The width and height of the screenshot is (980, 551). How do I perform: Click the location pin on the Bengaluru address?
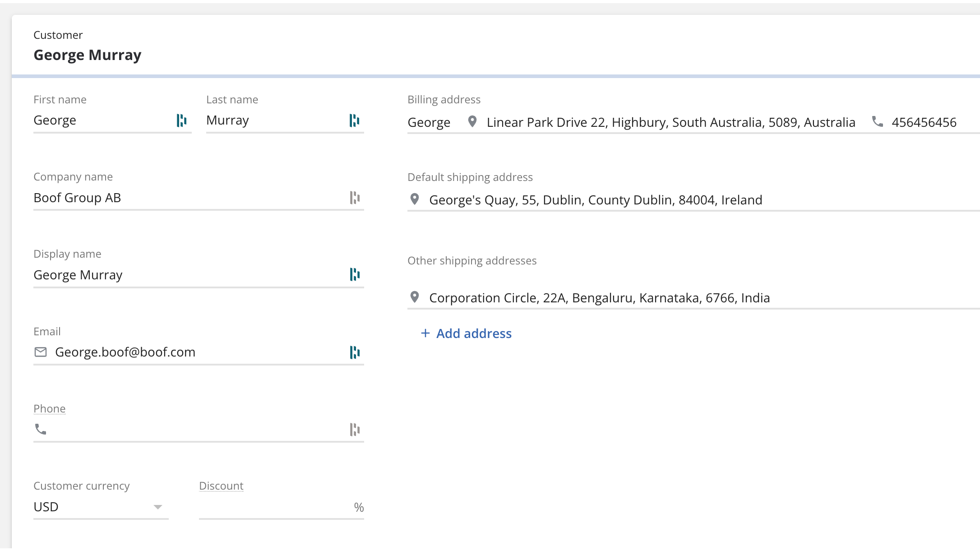pyautogui.click(x=414, y=297)
